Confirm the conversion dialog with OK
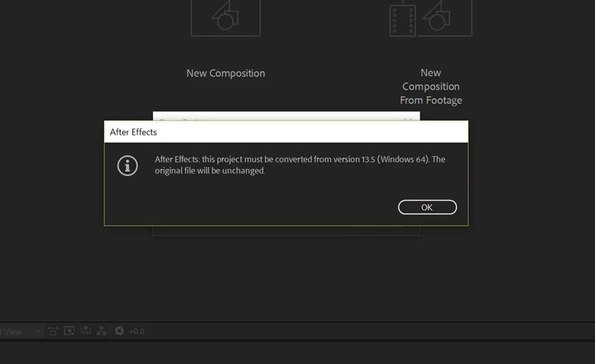The height and width of the screenshot is (364, 595). click(428, 207)
